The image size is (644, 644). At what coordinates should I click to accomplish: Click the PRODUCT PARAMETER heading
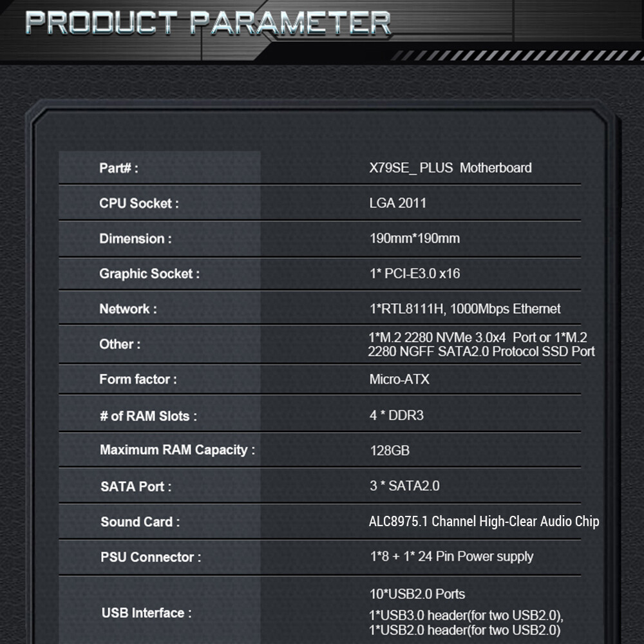tap(208, 23)
